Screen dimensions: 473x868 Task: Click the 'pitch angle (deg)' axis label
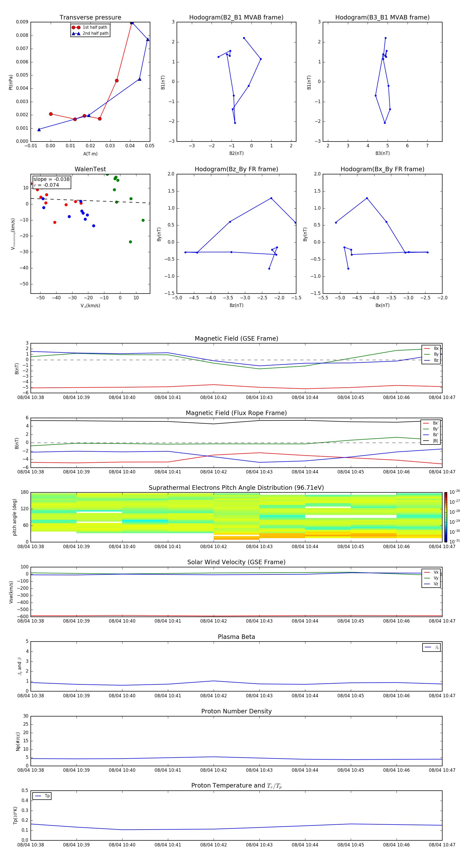click(x=14, y=517)
